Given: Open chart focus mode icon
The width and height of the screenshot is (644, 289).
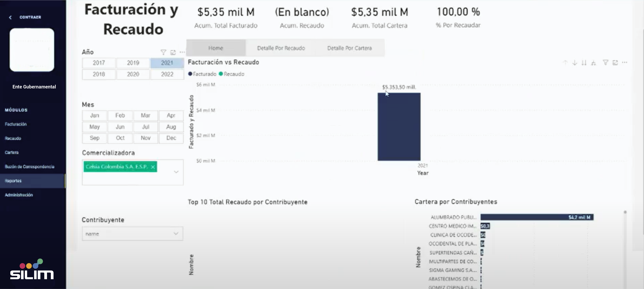Looking at the screenshot, I should [x=615, y=62].
